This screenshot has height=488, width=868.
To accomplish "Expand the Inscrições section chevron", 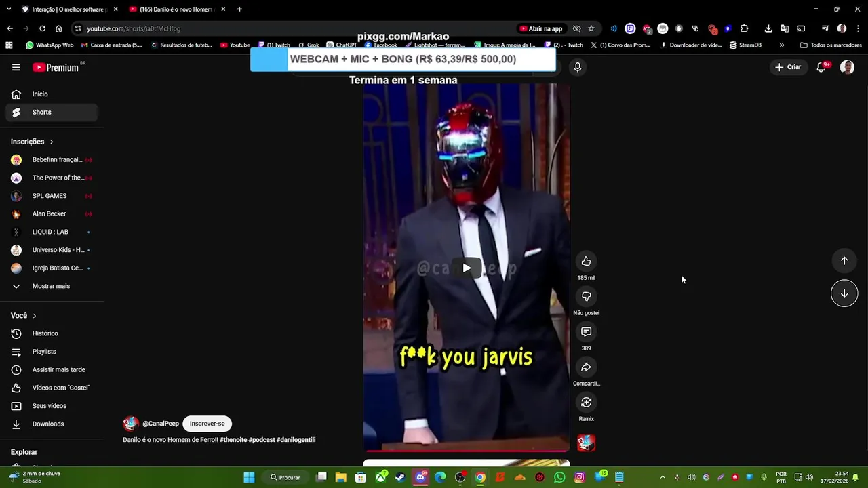I will pos(52,142).
